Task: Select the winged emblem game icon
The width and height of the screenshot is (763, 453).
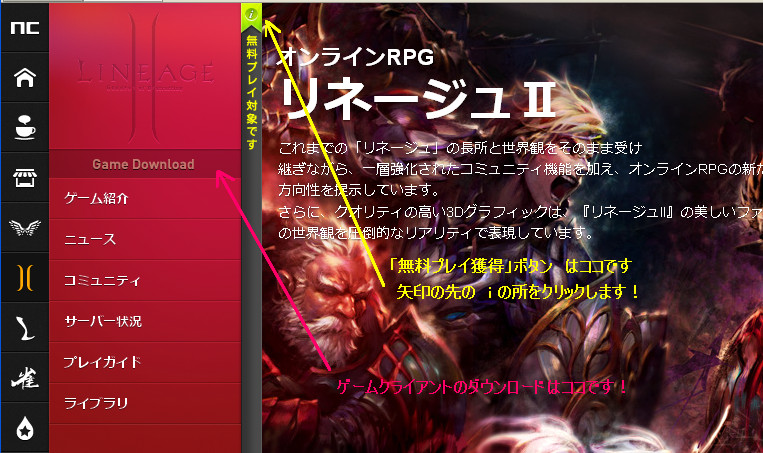Action: [x=25, y=227]
